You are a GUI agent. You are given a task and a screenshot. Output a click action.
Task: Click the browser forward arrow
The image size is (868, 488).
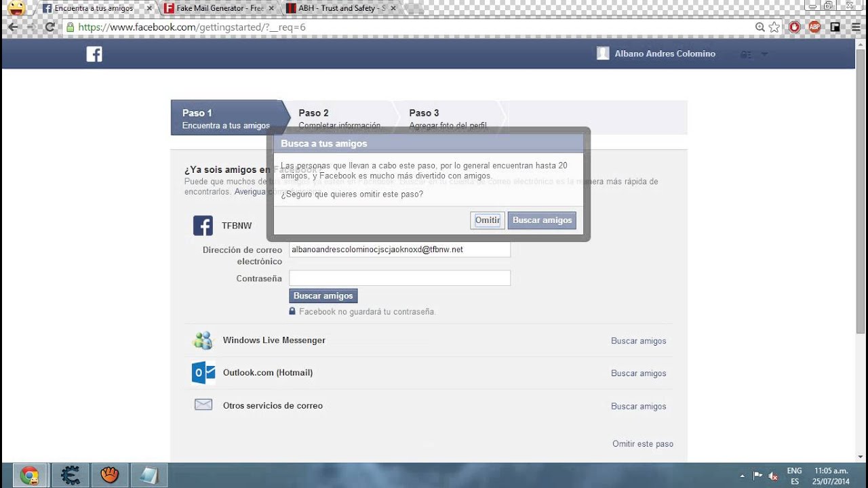(31, 27)
